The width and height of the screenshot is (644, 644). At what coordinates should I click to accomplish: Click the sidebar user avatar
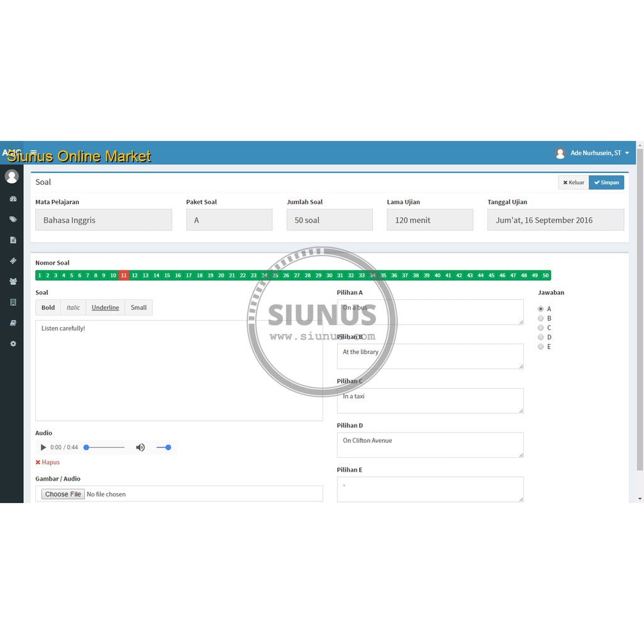tap(11, 177)
